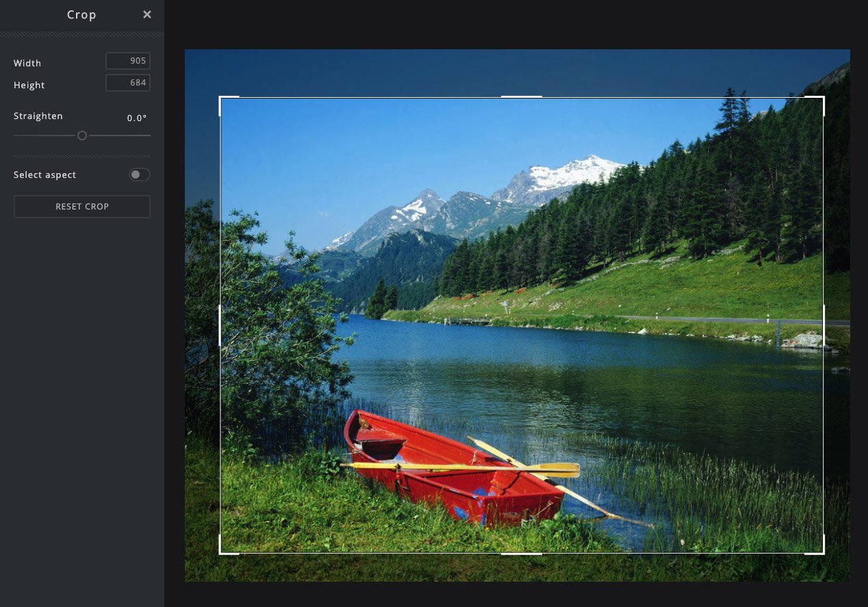The image size is (868, 607).
Task: Click the top edge middle crop handle
Action: coord(522,97)
